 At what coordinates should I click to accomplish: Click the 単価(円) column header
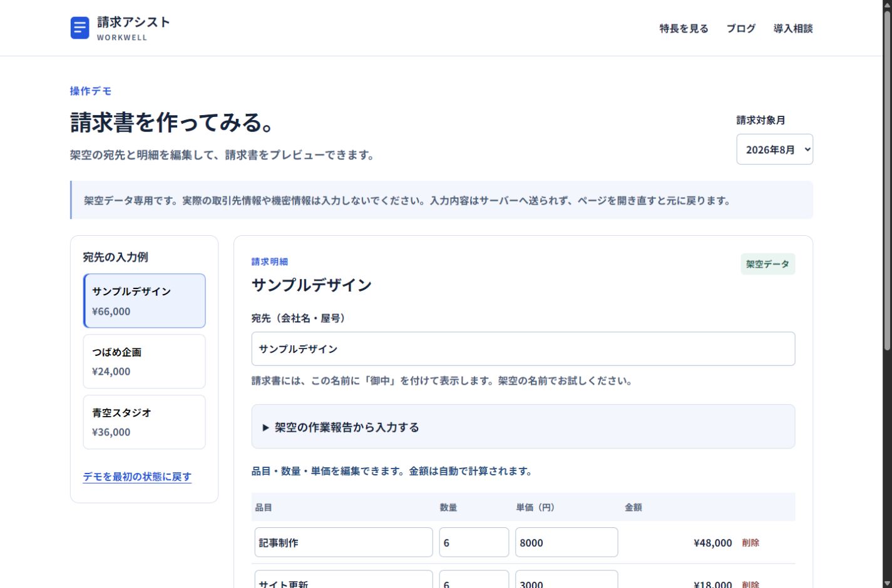(535, 507)
